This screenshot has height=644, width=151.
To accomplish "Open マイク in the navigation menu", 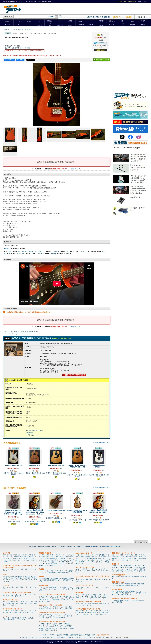I will (x=132, y=21).
